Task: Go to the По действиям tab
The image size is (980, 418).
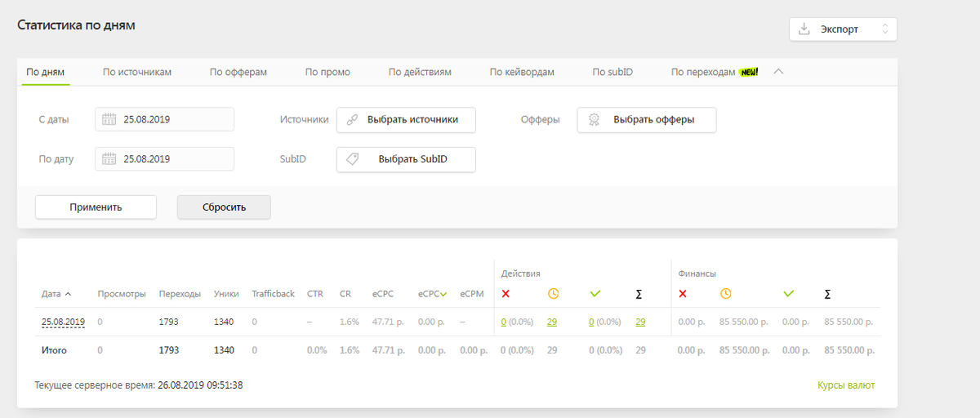Action: (x=420, y=72)
